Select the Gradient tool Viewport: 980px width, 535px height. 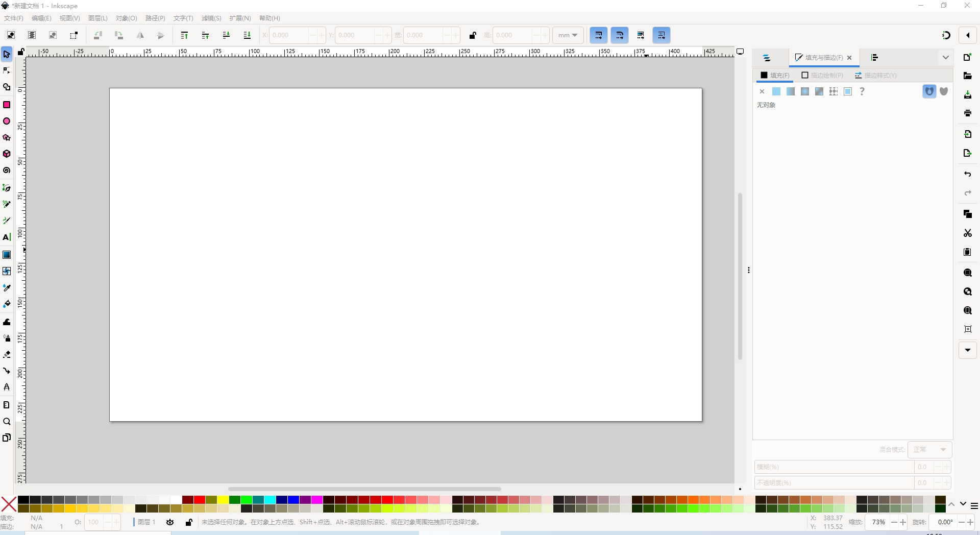tap(7, 255)
